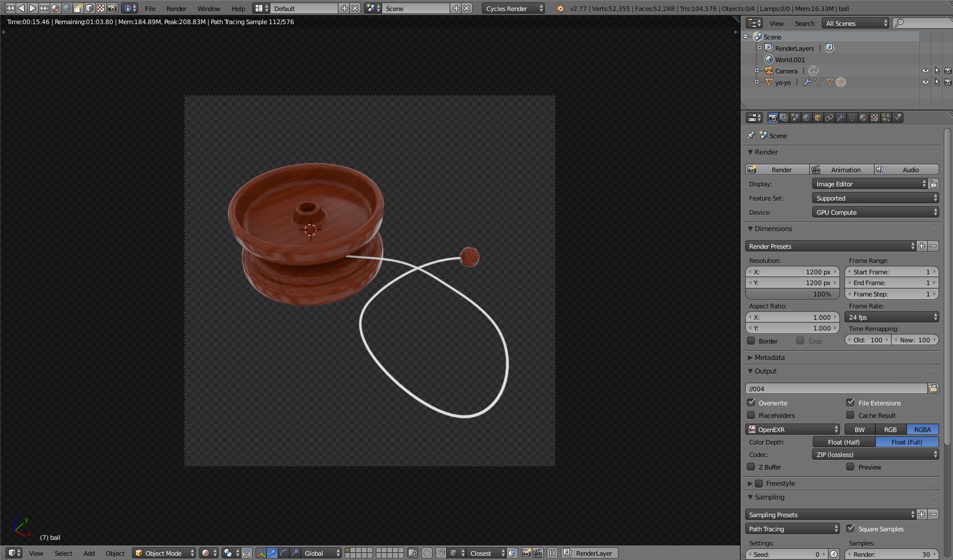
Task: Expand the Metadata panel
Action: tap(750, 357)
